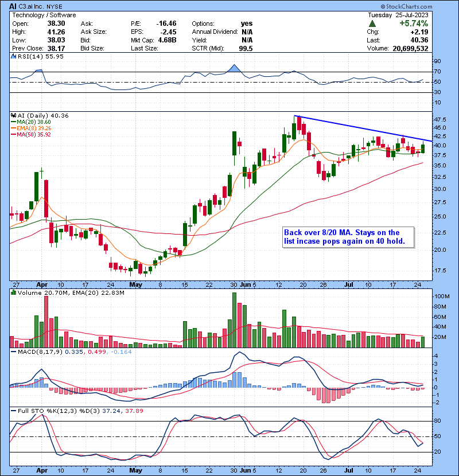Click the volume bars icon next to Volume
The image size is (459, 476).
tap(13, 292)
